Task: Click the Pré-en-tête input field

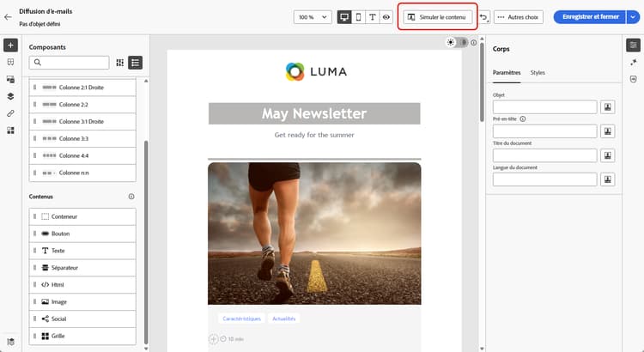Action: point(544,131)
